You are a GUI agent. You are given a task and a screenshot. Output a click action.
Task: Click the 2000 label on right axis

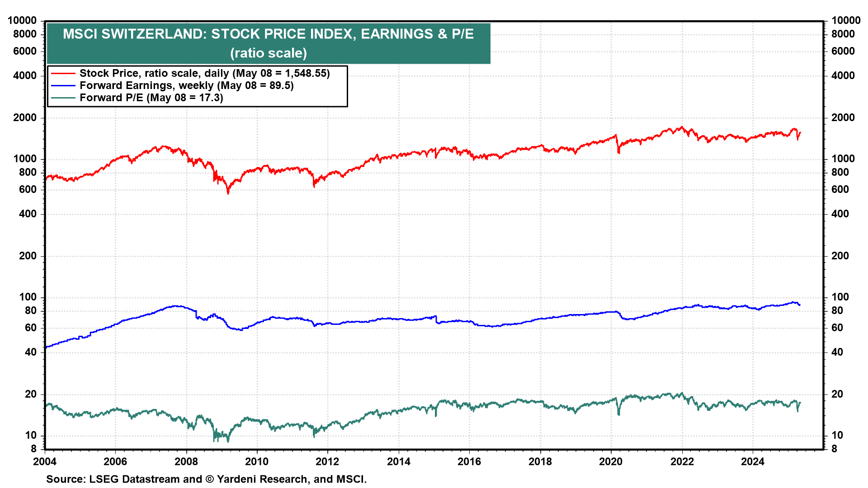843,117
